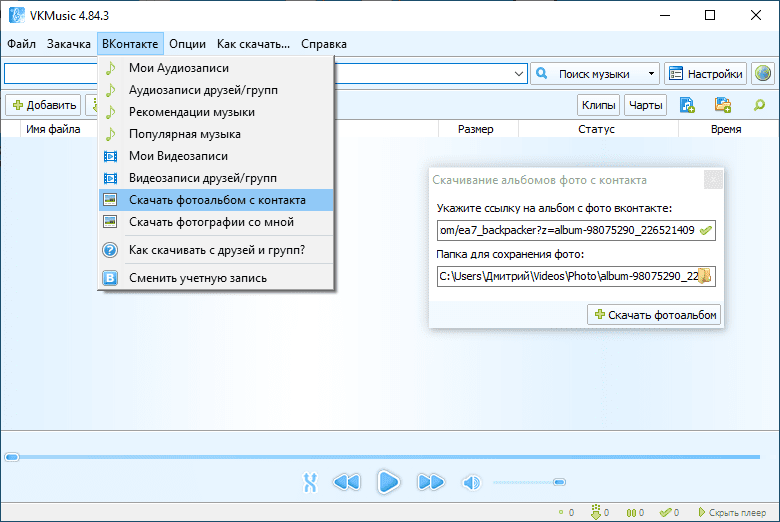Click the Скрыть плеер link
The width and height of the screenshot is (780, 522).
click(732, 513)
